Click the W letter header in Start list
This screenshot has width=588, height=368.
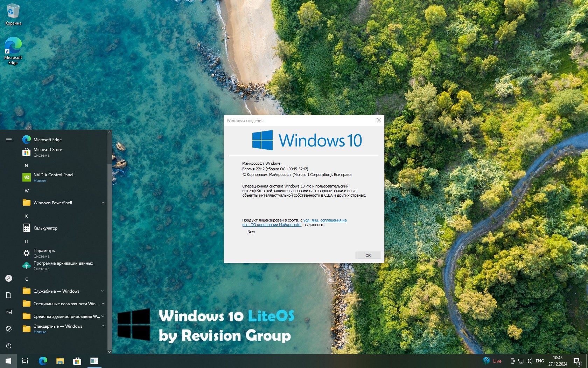[27, 191]
